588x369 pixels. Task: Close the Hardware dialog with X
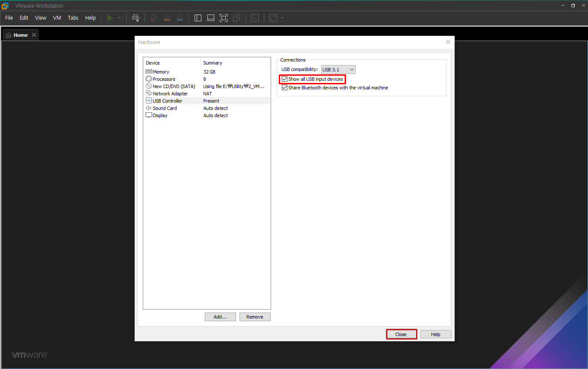448,42
